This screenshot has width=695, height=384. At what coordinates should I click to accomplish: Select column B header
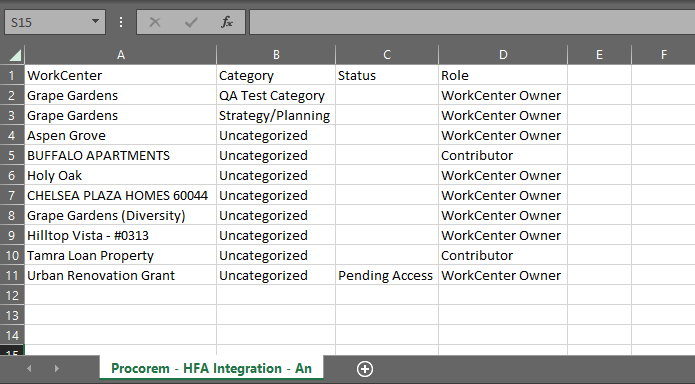tap(276, 55)
